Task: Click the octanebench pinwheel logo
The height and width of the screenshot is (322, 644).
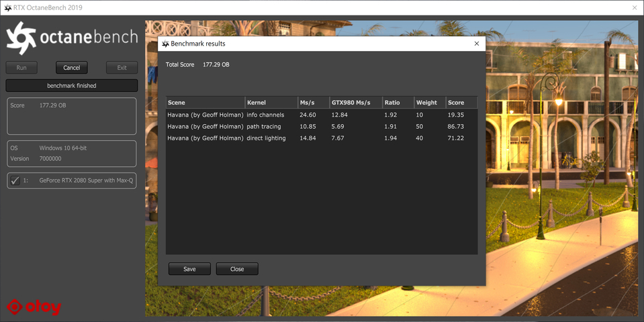Action: point(21,38)
